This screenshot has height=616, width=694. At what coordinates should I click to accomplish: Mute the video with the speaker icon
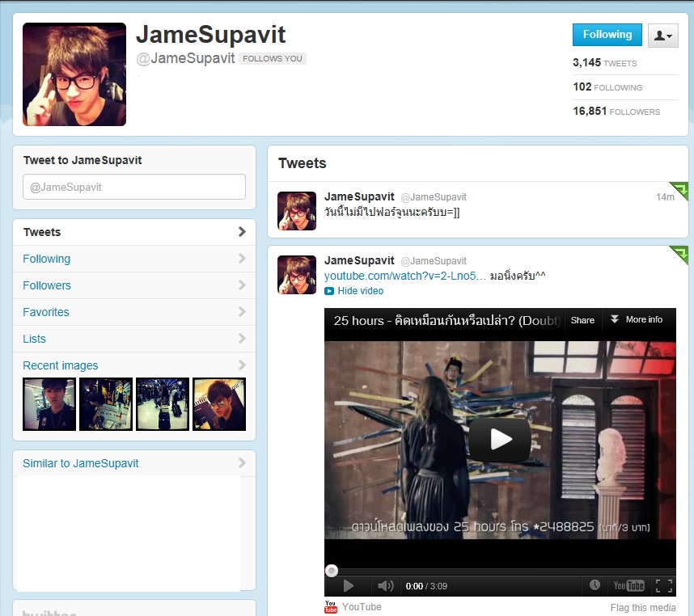pyautogui.click(x=386, y=586)
